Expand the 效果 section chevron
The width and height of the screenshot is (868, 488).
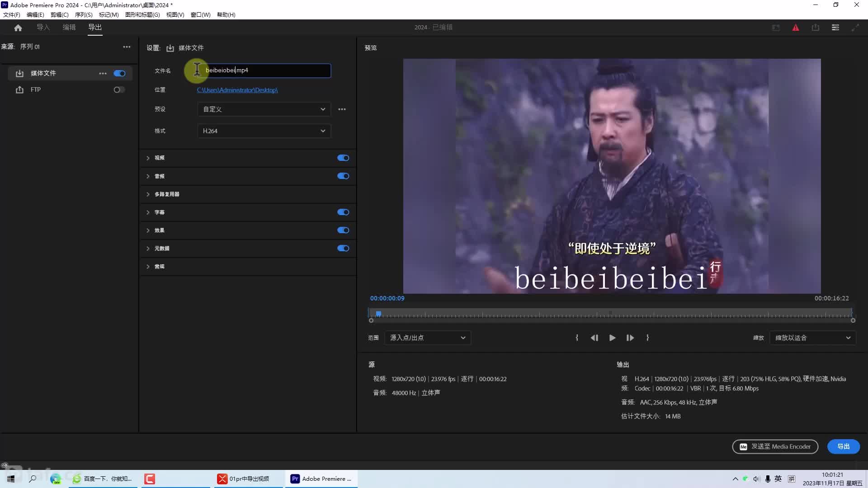(148, 230)
